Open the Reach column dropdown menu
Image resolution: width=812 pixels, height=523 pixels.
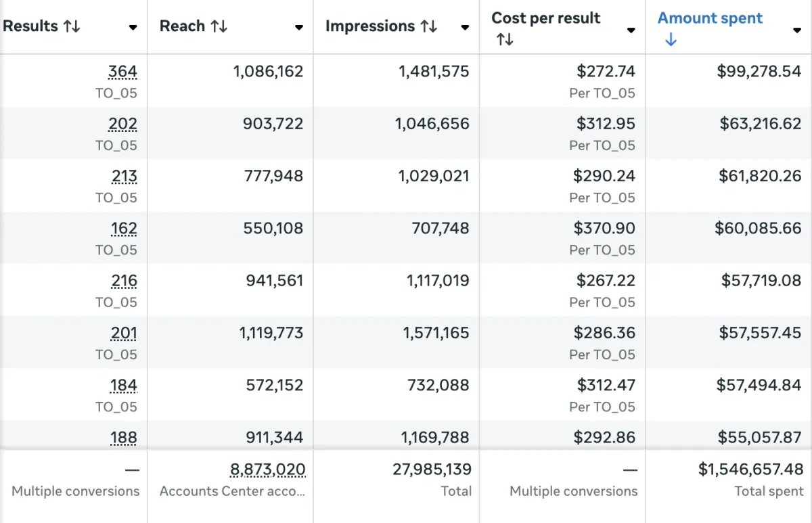coord(299,28)
